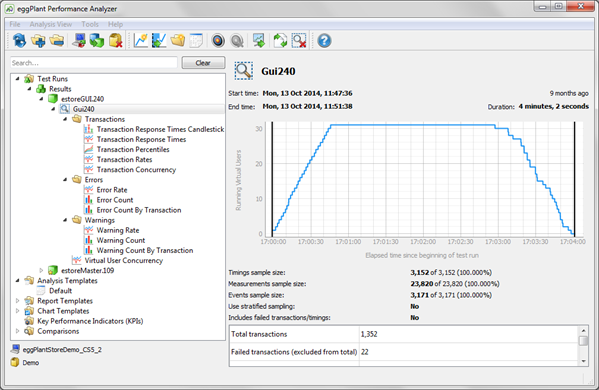Click the Running Virtual Users chart
Viewport: 599px width, 390px height.
(423, 179)
